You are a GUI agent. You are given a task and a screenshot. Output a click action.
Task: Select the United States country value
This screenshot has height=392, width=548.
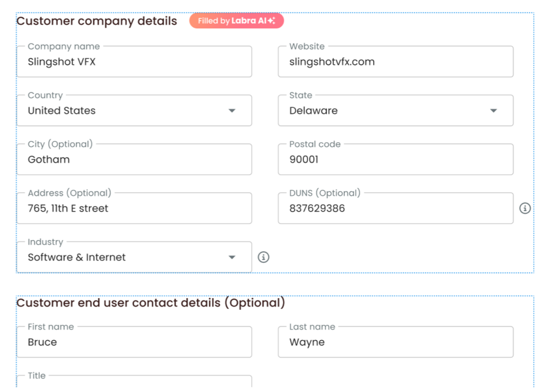(62, 111)
